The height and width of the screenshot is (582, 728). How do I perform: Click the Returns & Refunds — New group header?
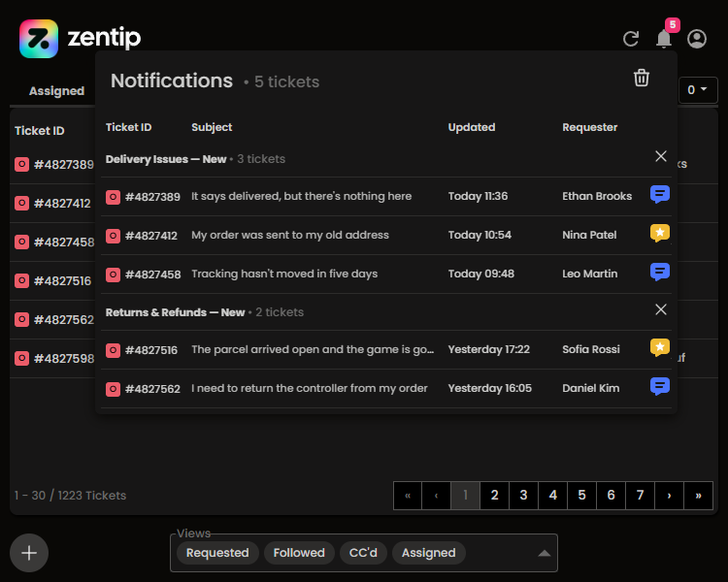pos(175,312)
